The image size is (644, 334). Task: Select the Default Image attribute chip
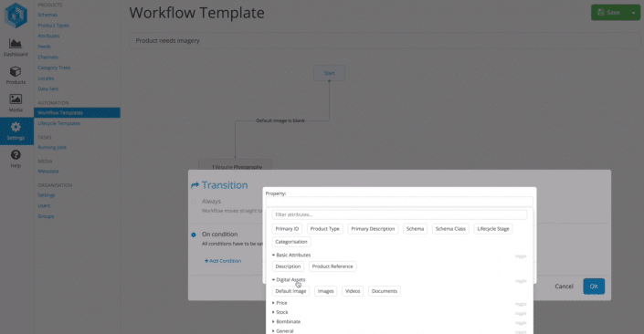click(290, 291)
